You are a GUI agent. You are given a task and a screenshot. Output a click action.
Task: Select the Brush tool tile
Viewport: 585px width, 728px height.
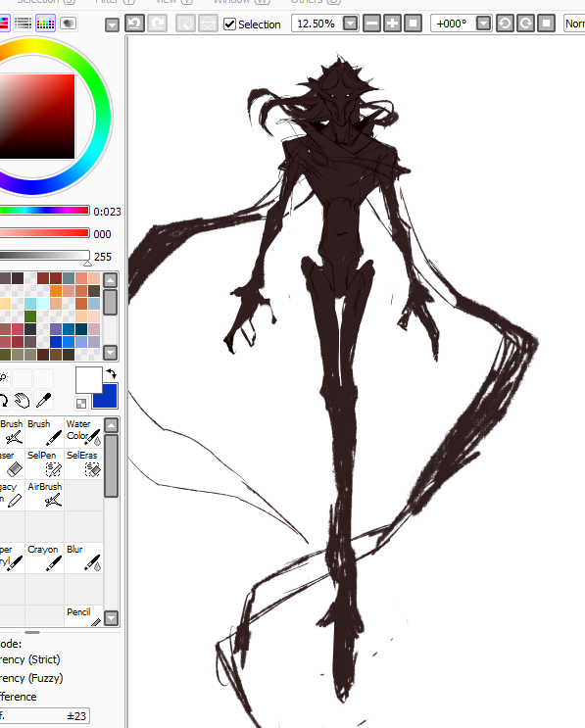tap(44, 432)
